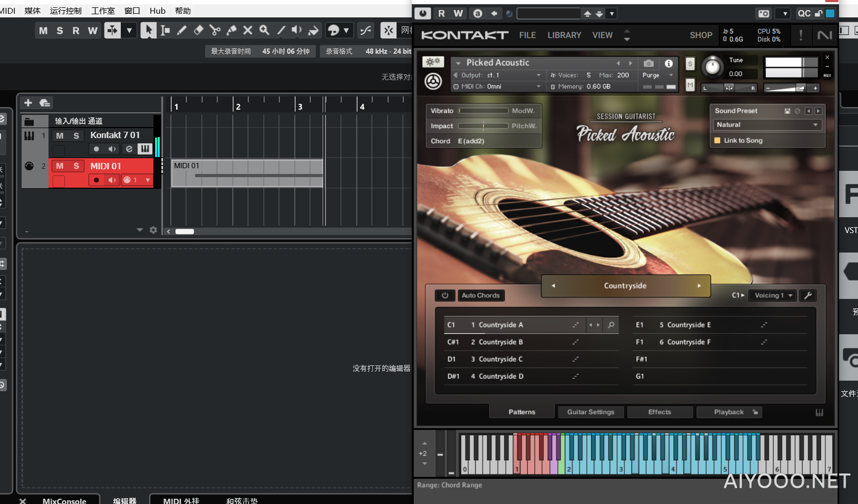Select the Draw pencil tool
858x504 pixels.
[182, 31]
